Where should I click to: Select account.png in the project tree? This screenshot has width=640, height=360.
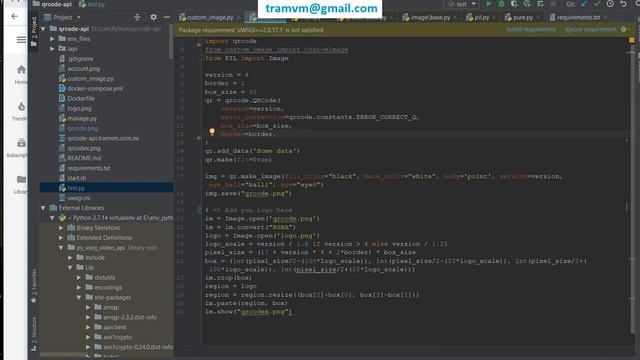pyautogui.click(x=80, y=69)
